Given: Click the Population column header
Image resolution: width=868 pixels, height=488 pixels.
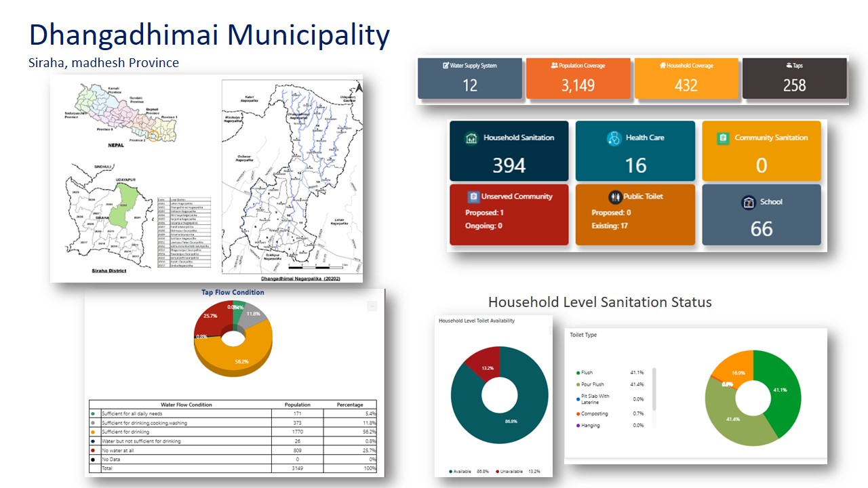Looking at the screenshot, I should (298, 405).
